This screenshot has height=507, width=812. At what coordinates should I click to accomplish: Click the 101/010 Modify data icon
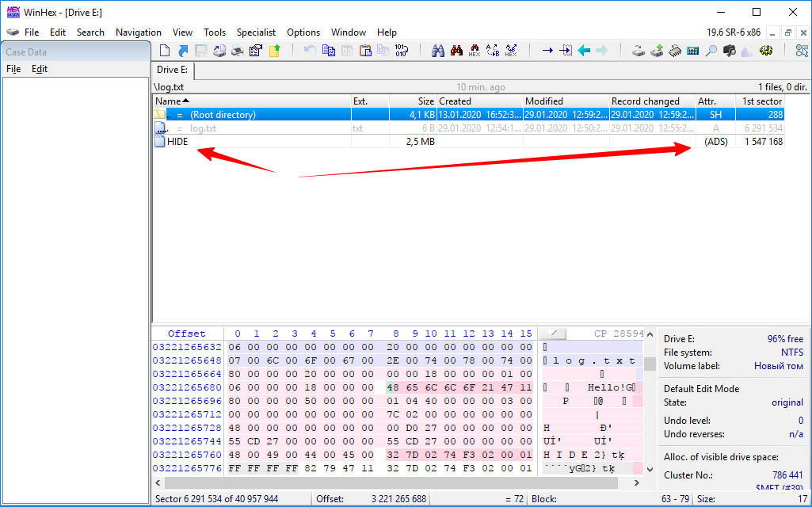[x=402, y=50]
